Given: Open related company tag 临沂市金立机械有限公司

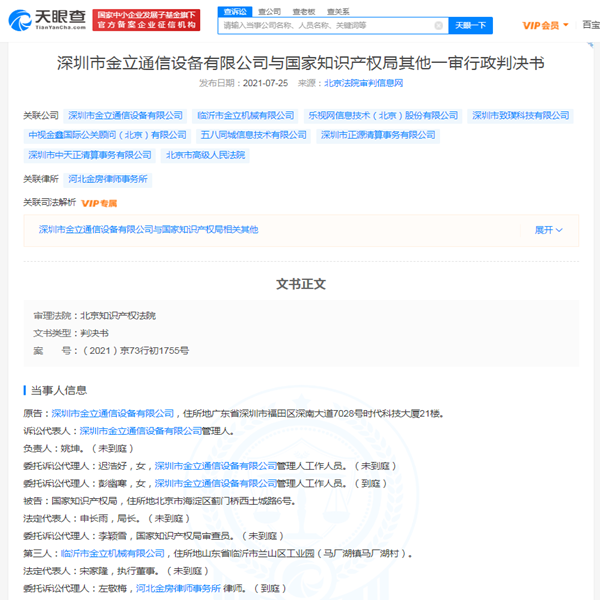Looking at the screenshot, I should pos(246,116).
